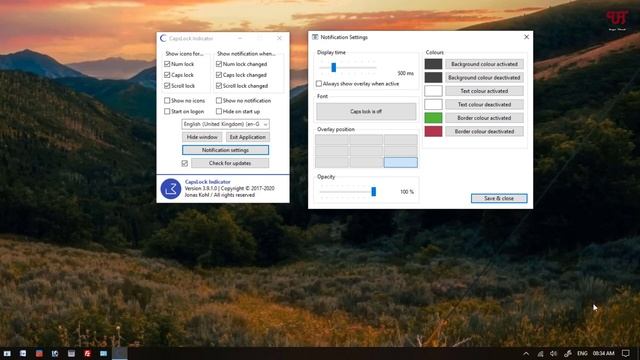Select the bottom-left Overlay position cell
Screen dimensions: 640x360
[x=332, y=162]
